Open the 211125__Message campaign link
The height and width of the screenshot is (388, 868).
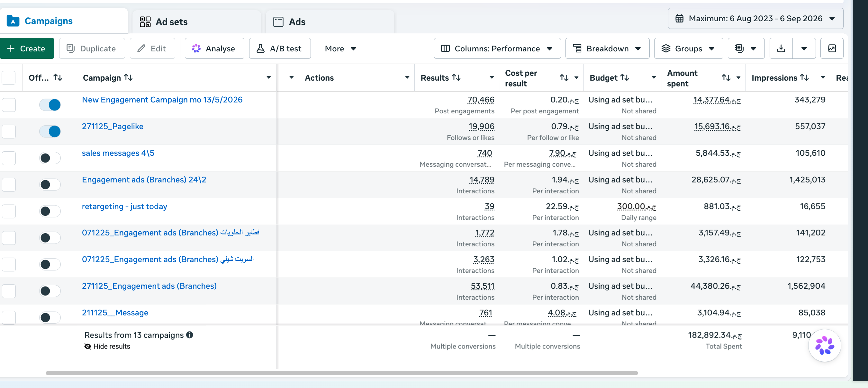click(x=115, y=313)
